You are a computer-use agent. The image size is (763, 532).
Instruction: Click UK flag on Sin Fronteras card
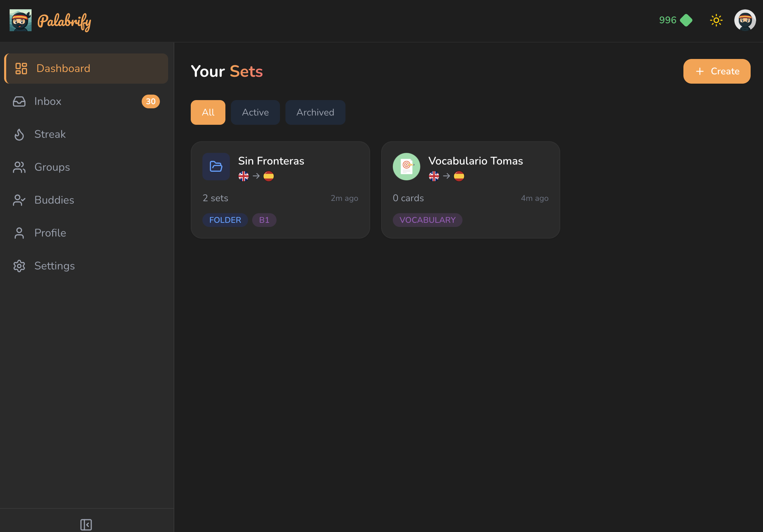(x=244, y=176)
